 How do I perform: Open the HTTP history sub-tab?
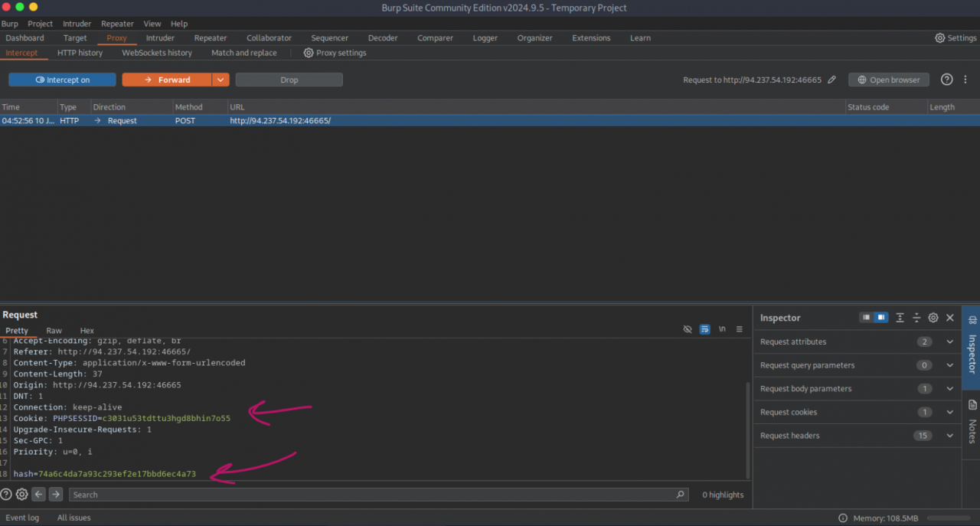80,53
